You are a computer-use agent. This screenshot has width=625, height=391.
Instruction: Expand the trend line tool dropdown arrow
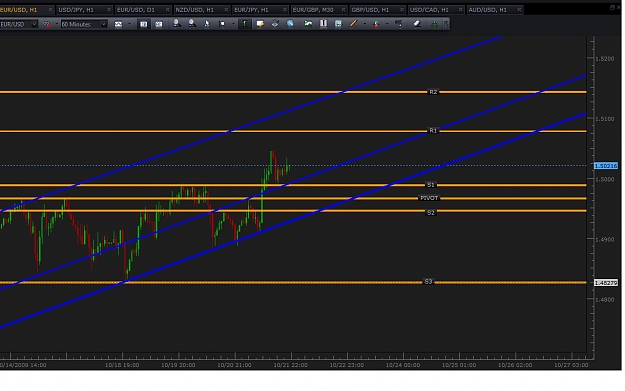(x=364, y=24)
